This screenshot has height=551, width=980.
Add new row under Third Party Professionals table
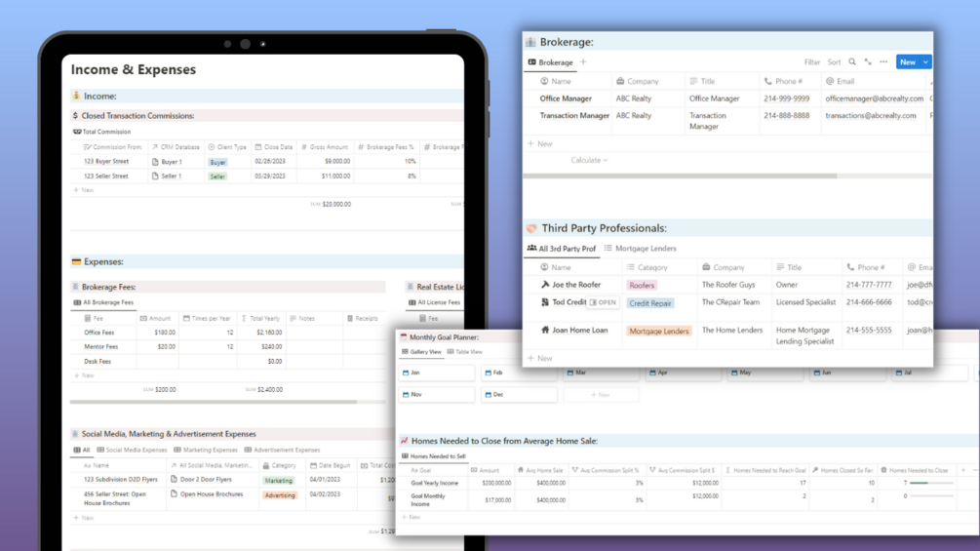(540, 358)
